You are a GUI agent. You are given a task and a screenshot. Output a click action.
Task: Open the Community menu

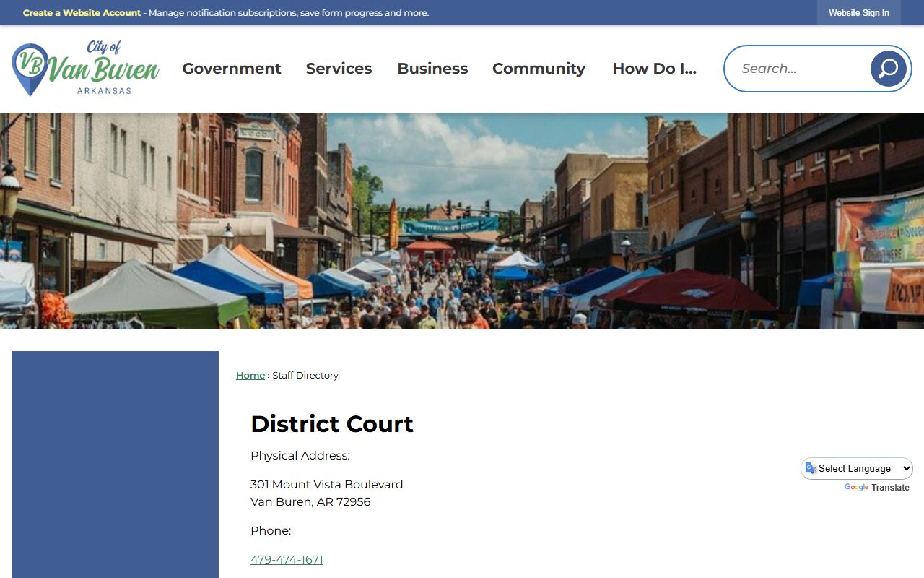tap(539, 69)
